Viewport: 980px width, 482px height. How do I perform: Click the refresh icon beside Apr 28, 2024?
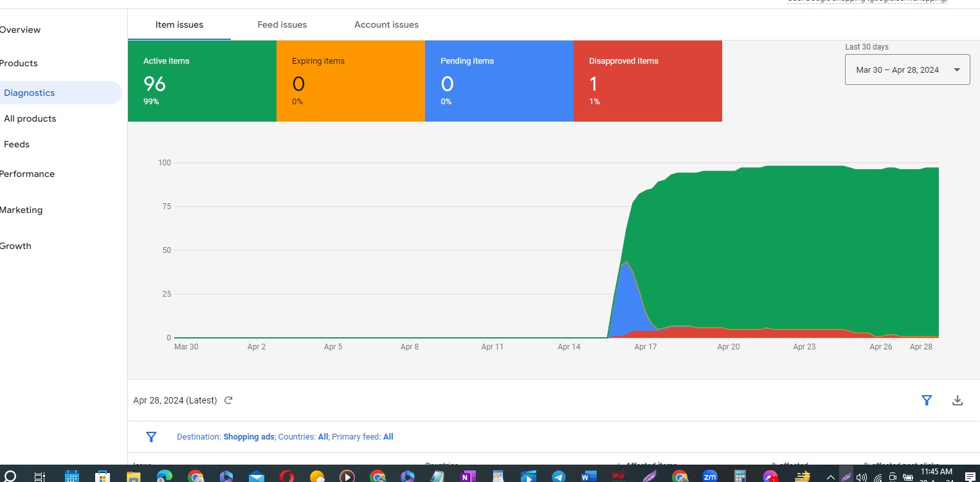[228, 400]
